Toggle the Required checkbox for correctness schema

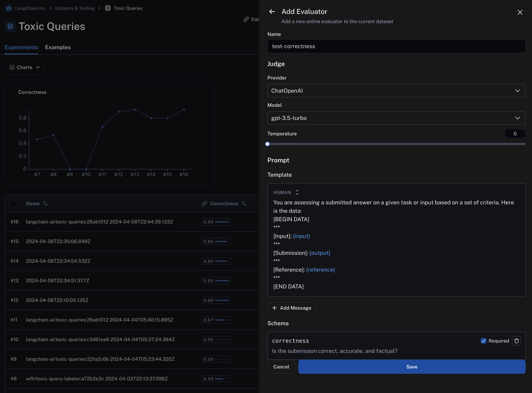(x=483, y=341)
